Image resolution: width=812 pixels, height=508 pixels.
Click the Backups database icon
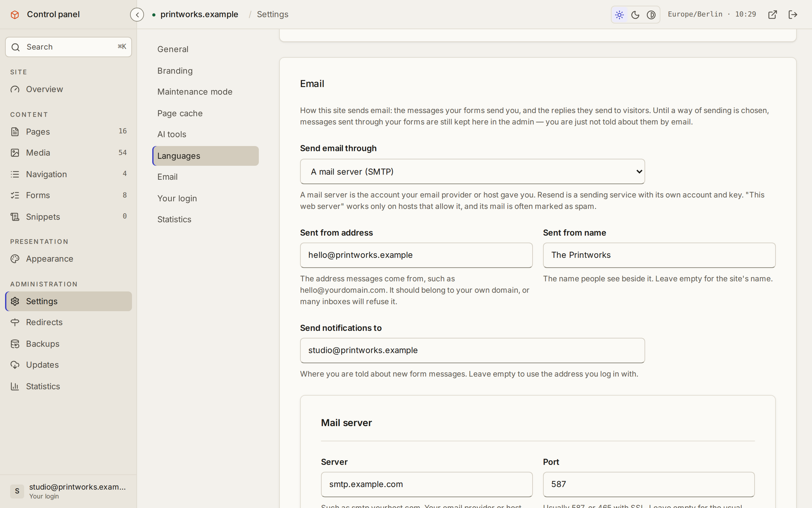click(15, 344)
